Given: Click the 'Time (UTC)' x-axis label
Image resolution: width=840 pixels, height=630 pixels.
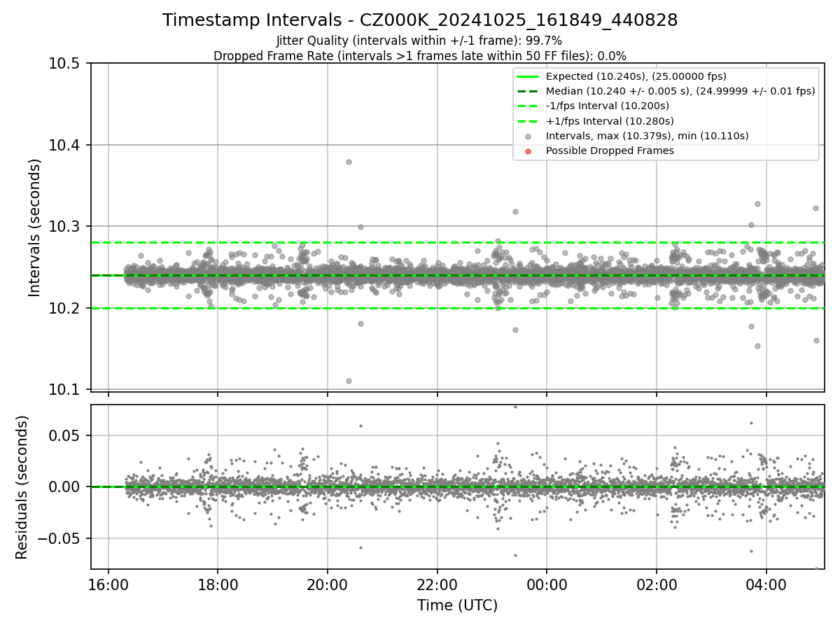Looking at the screenshot, I should (x=457, y=605).
